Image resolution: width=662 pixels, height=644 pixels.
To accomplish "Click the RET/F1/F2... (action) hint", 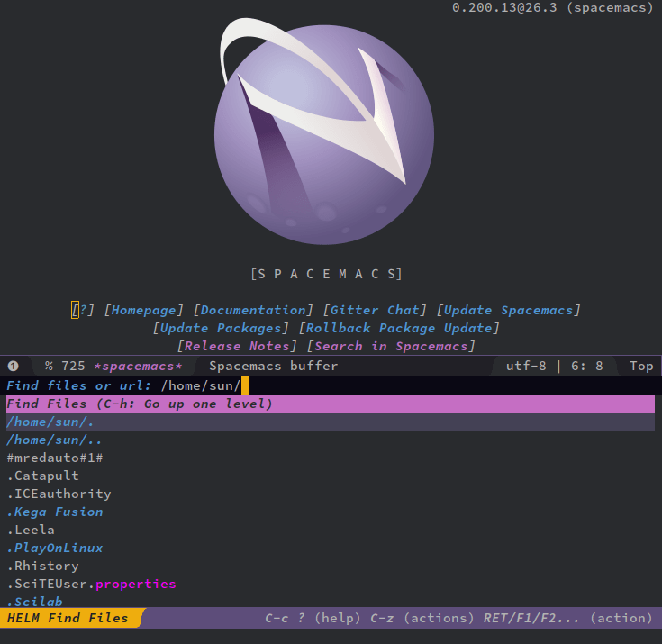I will click(568, 619).
